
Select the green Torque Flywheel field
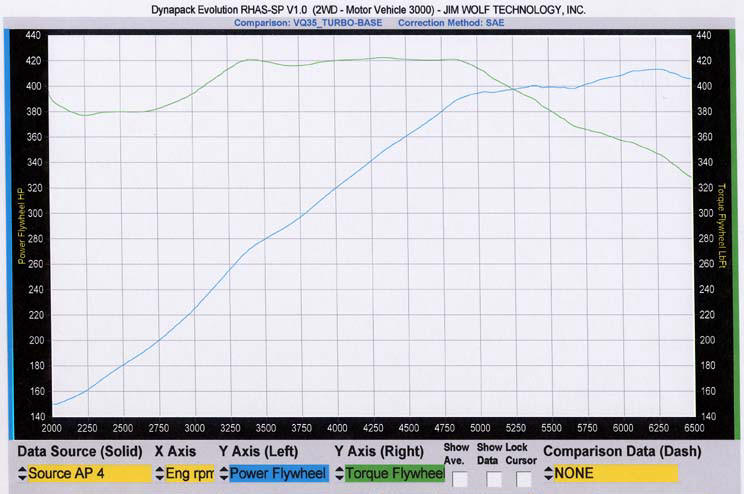[x=395, y=473]
